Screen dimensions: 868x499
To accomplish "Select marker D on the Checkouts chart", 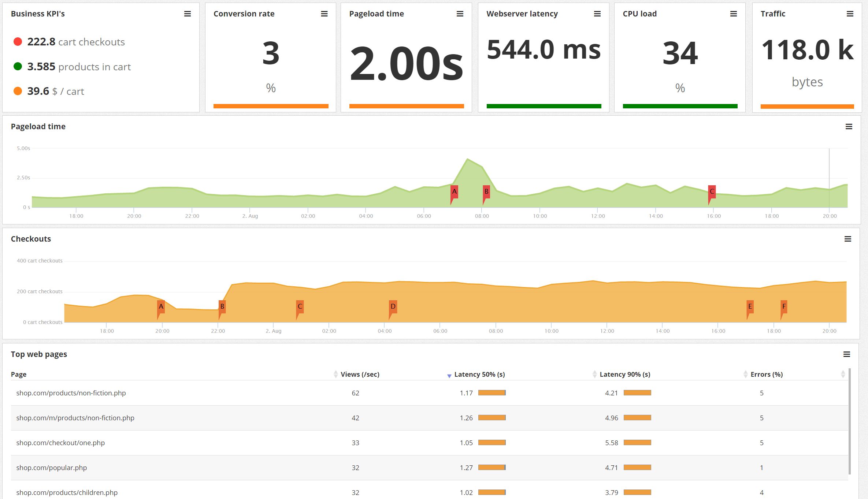I will tap(393, 307).
